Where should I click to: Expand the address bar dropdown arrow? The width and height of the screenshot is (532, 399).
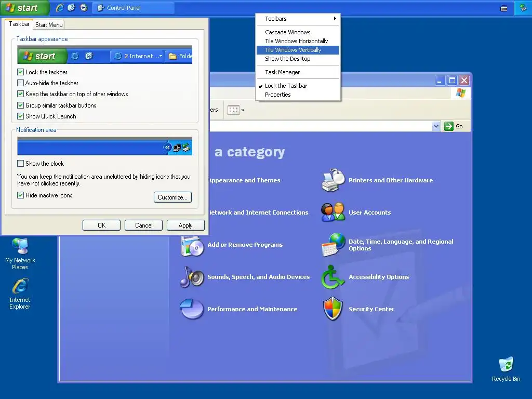[x=436, y=126]
